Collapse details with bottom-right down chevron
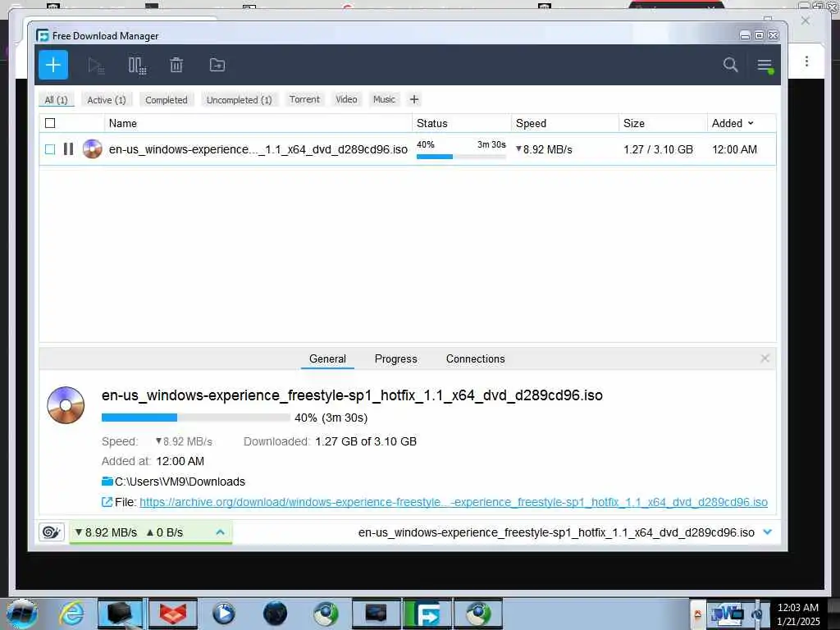The image size is (840, 630). [767, 532]
